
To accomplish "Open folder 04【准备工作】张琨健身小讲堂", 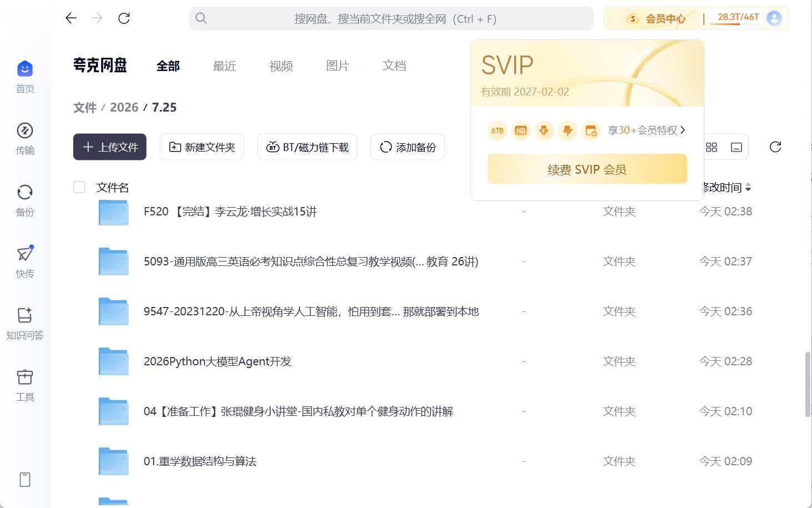I will [298, 411].
